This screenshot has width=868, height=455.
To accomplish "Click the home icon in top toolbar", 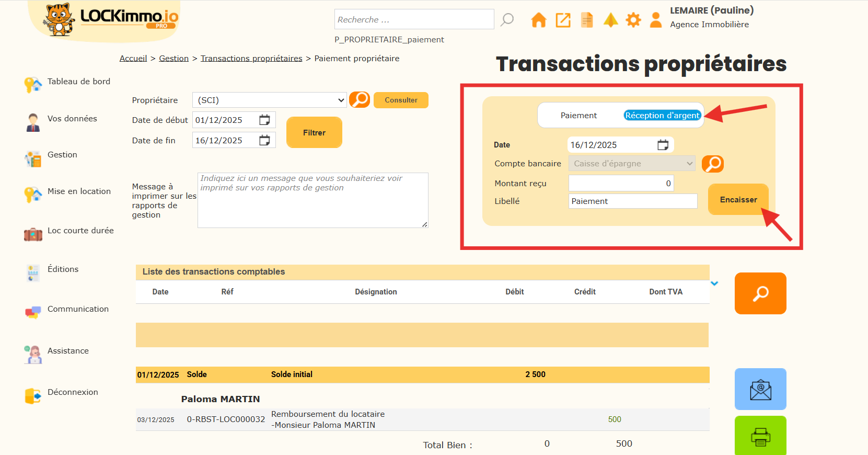I will pos(538,20).
